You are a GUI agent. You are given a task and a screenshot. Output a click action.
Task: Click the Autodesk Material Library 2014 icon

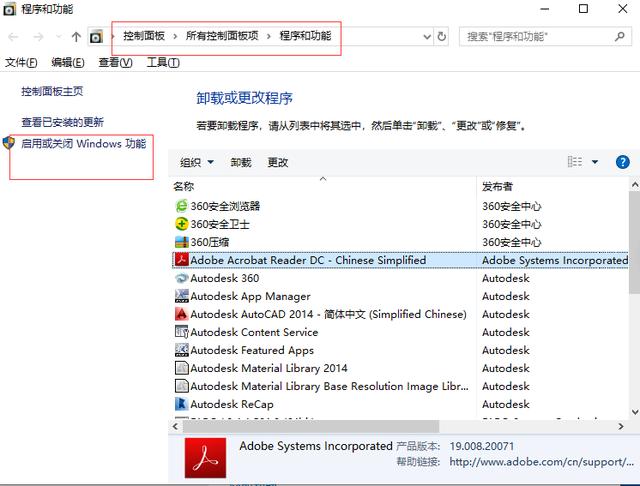(x=181, y=368)
